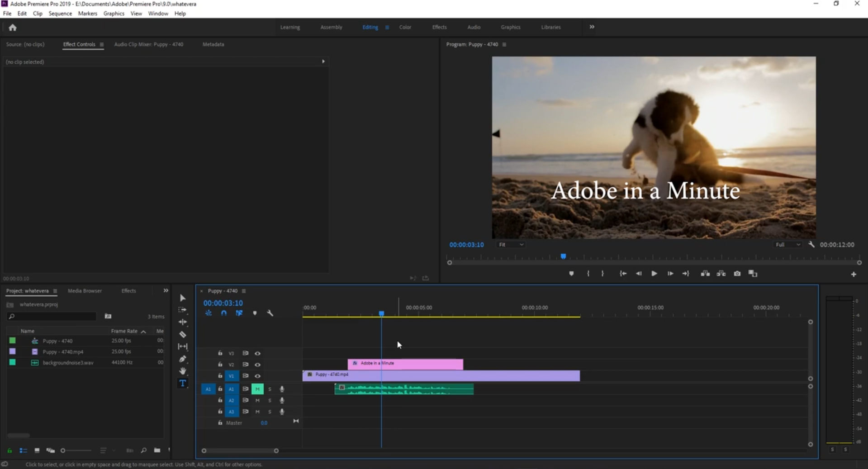Toggle Snap in the timeline
Screen dimensions: 868x469
pos(224,313)
